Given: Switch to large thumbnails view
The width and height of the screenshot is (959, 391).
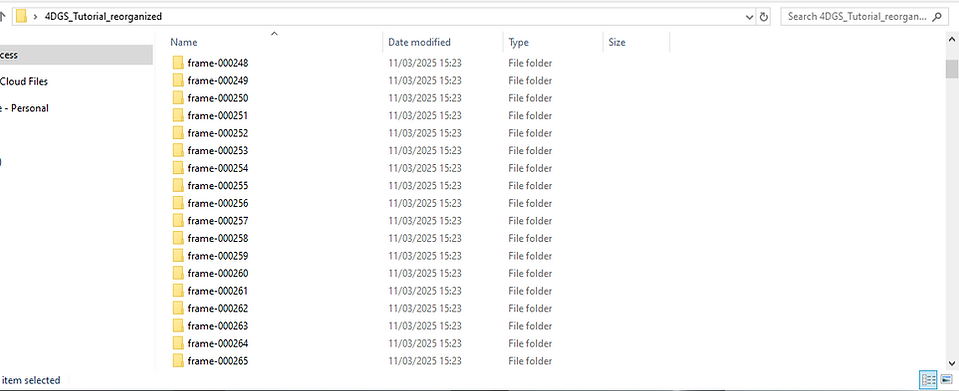Looking at the screenshot, I should [x=946, y=380].
